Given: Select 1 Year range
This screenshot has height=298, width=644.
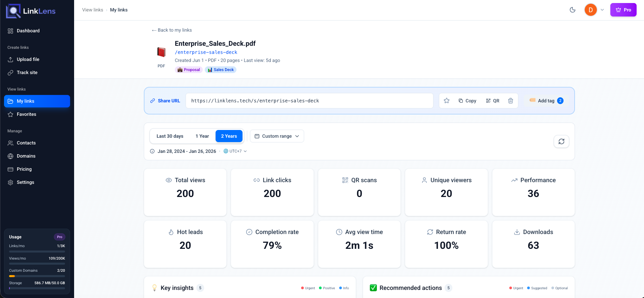Looking at the screenshot, I should pos(202,136).
